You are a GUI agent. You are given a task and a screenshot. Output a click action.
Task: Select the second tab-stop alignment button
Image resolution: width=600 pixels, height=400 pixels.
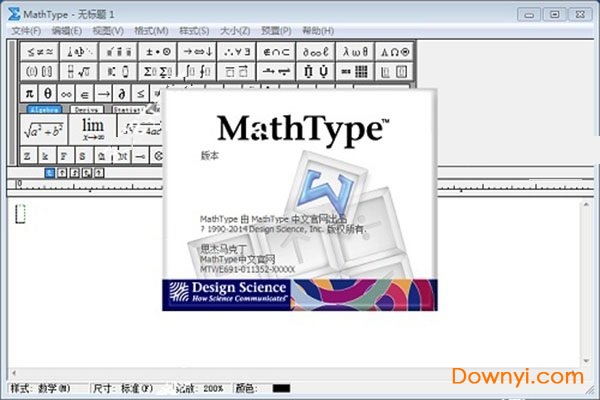click(x=62, y=173)
